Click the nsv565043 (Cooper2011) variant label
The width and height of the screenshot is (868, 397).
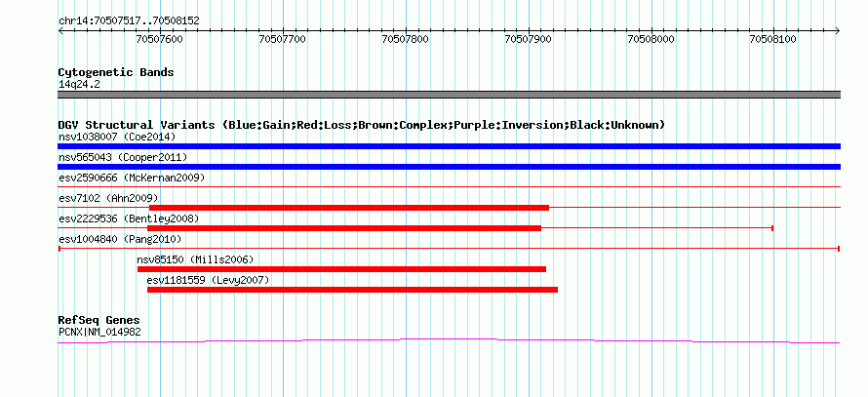(123, 158)
